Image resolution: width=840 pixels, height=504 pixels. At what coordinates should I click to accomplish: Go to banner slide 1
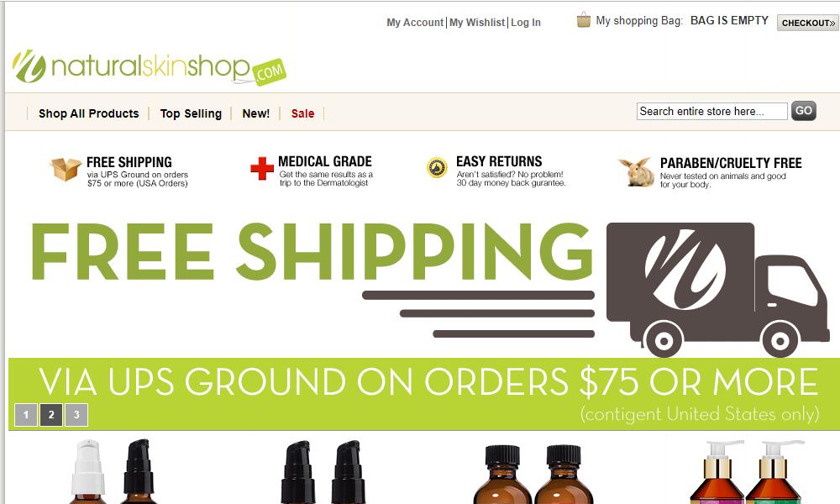[x=26, y=415]
